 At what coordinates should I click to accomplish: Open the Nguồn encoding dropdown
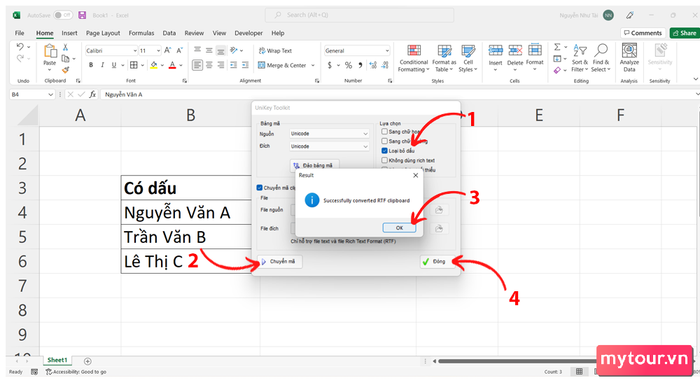click(329, 134)
